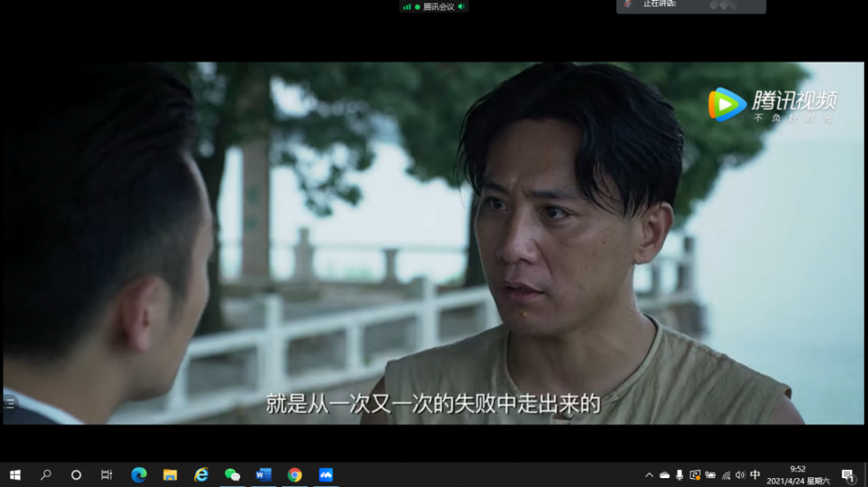Open the notification action center
Screen dimensions: 868x487
tap(847, 475)
